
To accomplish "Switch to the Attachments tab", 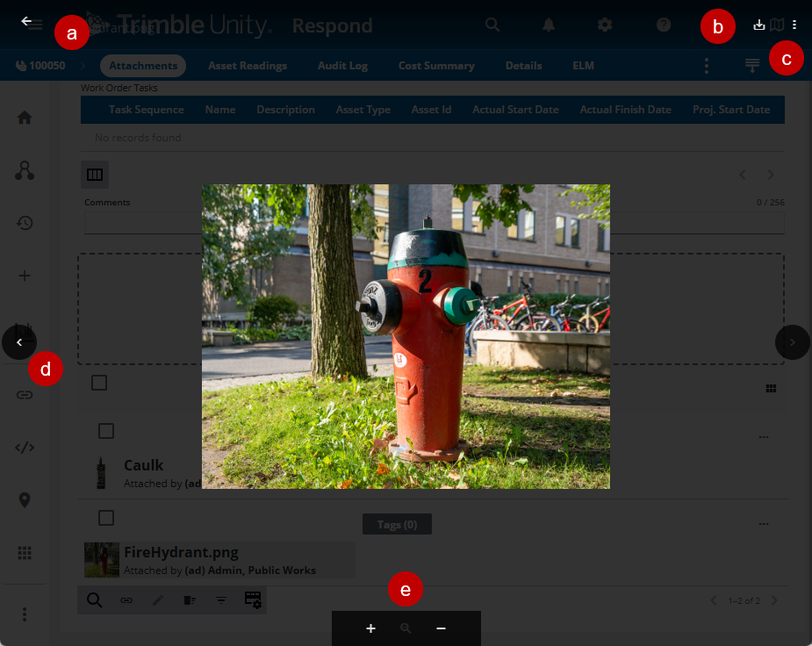I will tap(143, 66).
